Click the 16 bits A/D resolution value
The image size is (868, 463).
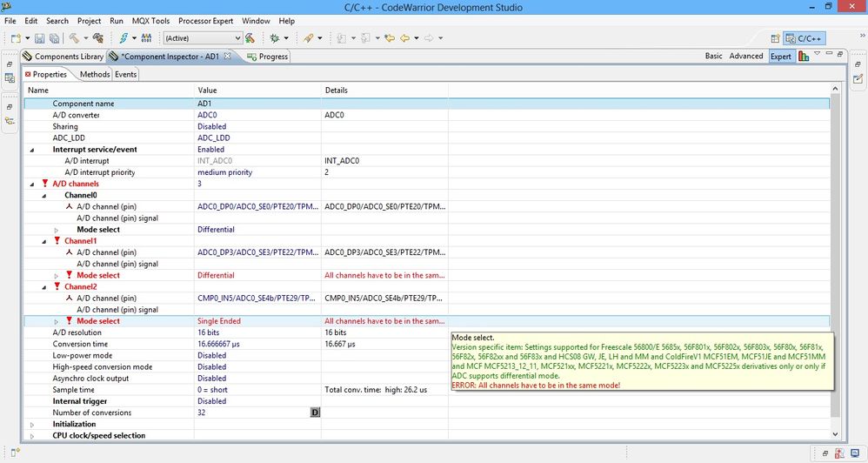click(x=208, y=332)
